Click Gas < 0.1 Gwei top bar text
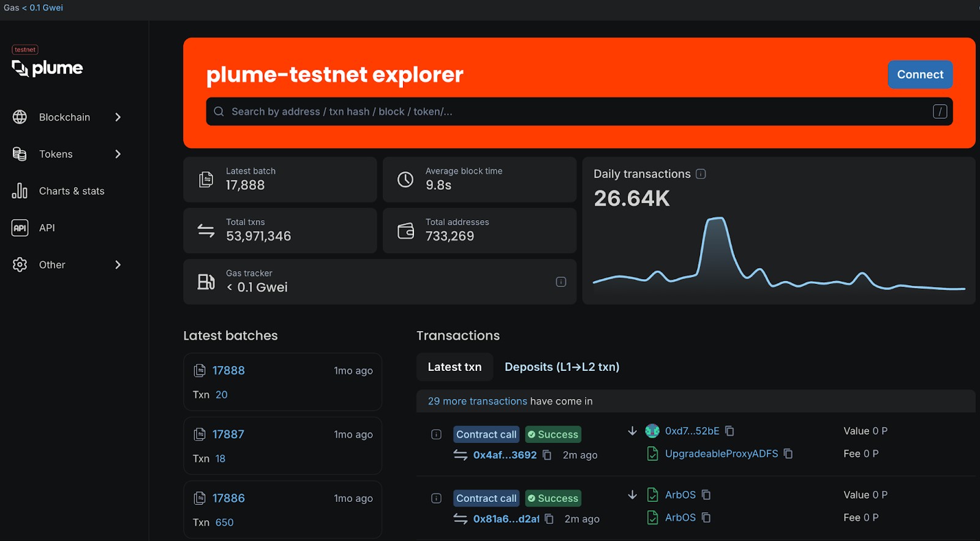Viewport: 980px width, 541px height. pyautogui.click(x=33, y=7)
